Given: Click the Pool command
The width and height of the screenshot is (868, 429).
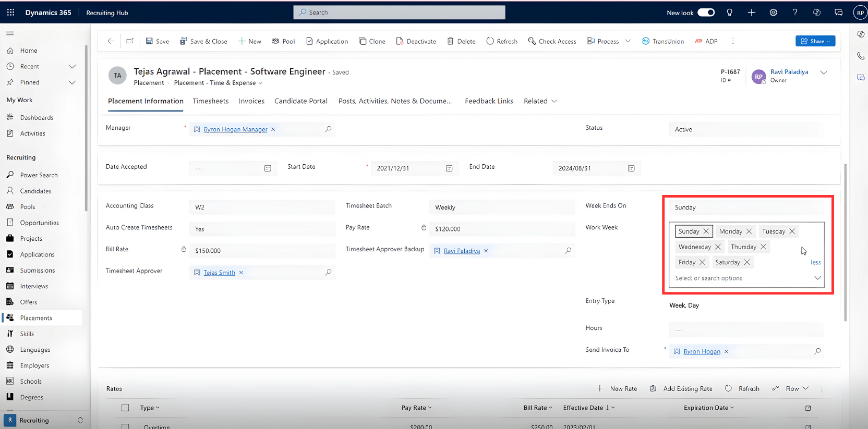Looking at the screenshot, I should click(283, 41).
